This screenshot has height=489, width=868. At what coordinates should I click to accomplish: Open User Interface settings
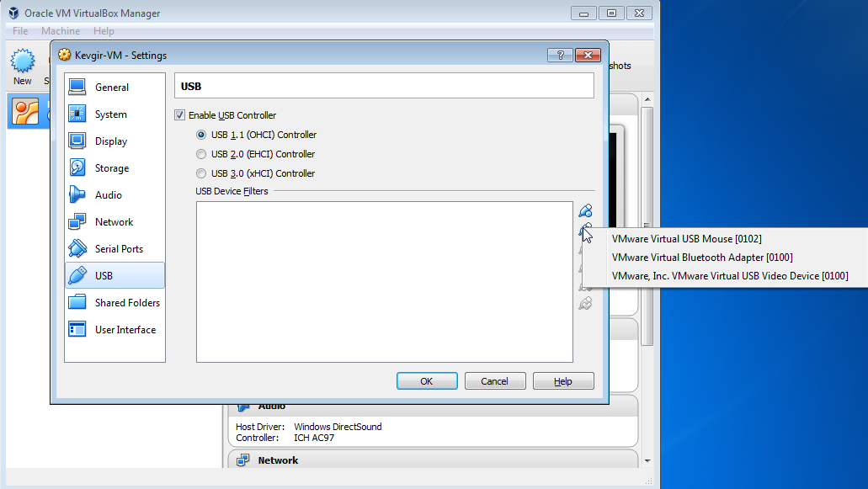tap(114, 330)
